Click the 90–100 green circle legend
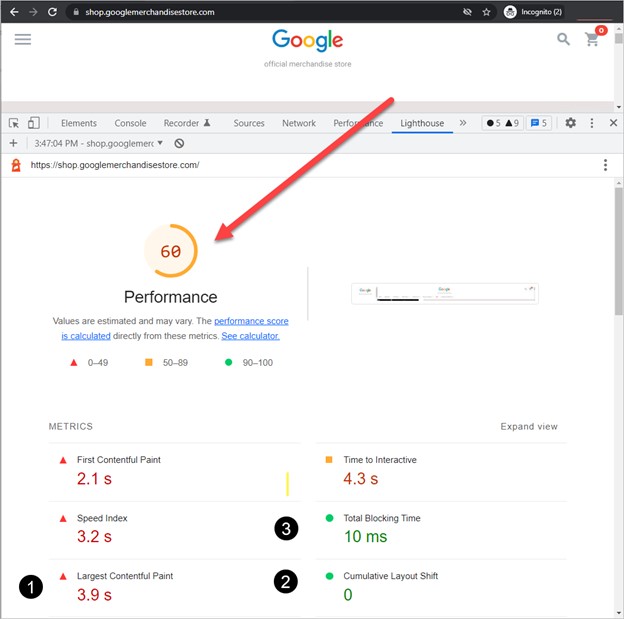 tap(249, 363)
